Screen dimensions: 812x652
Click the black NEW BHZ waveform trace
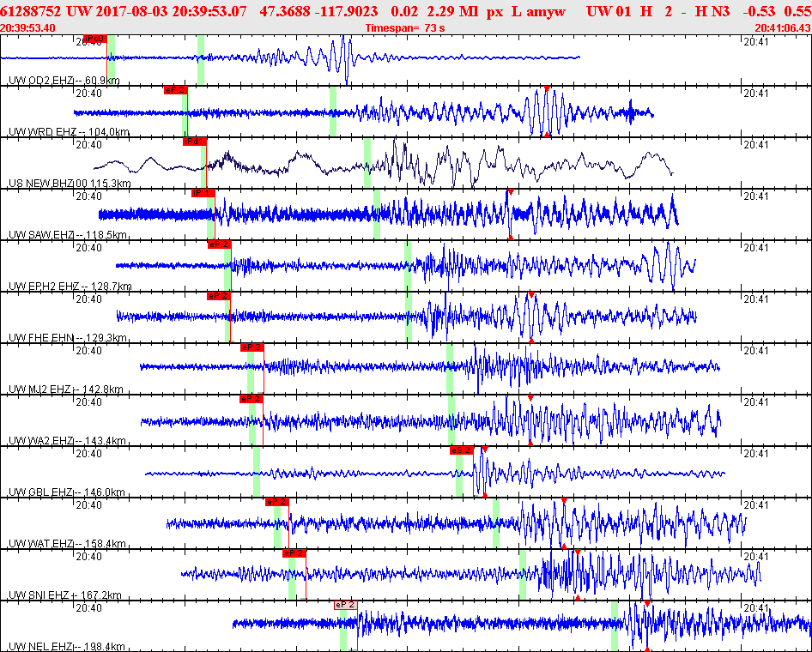click(x=383, y=163)
